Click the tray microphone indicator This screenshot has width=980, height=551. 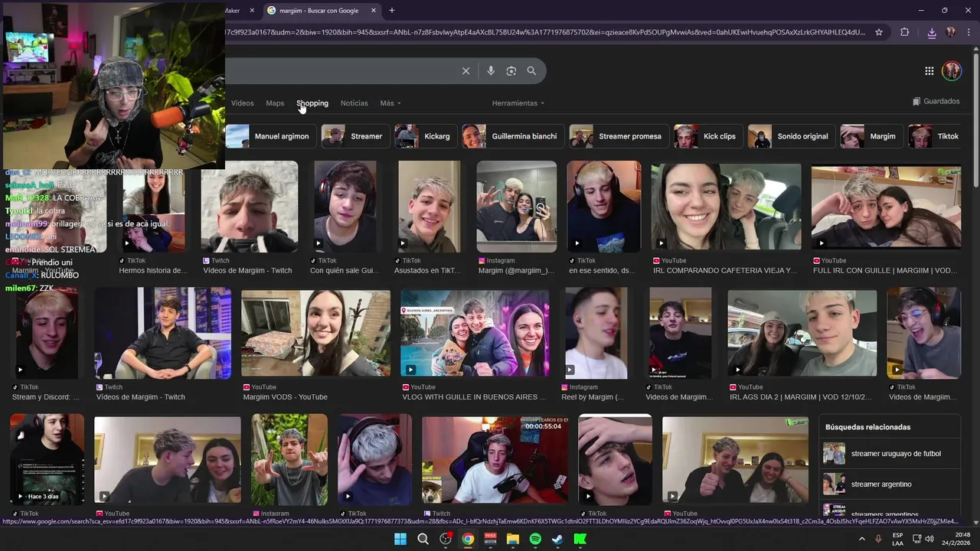click(x=878, y=539)
